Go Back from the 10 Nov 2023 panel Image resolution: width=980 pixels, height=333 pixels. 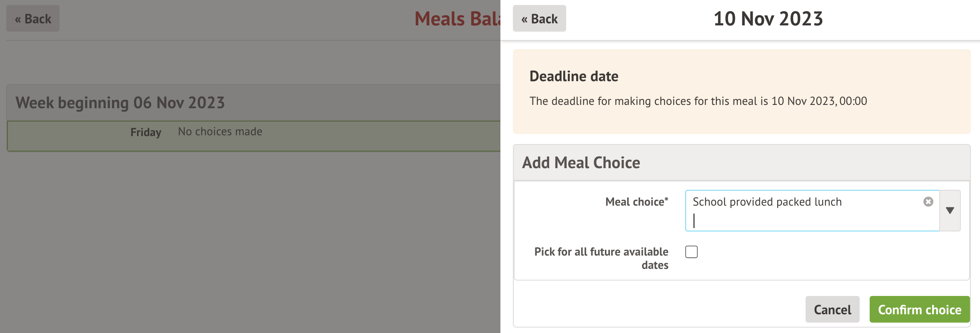[539, 19]
